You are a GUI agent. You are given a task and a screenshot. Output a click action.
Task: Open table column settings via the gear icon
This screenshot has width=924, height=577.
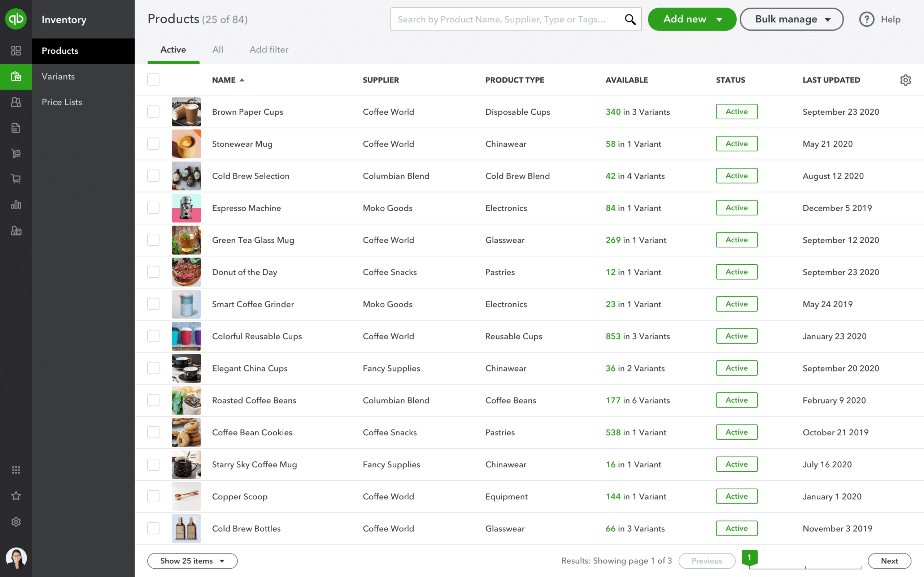(x=906, y=80)
